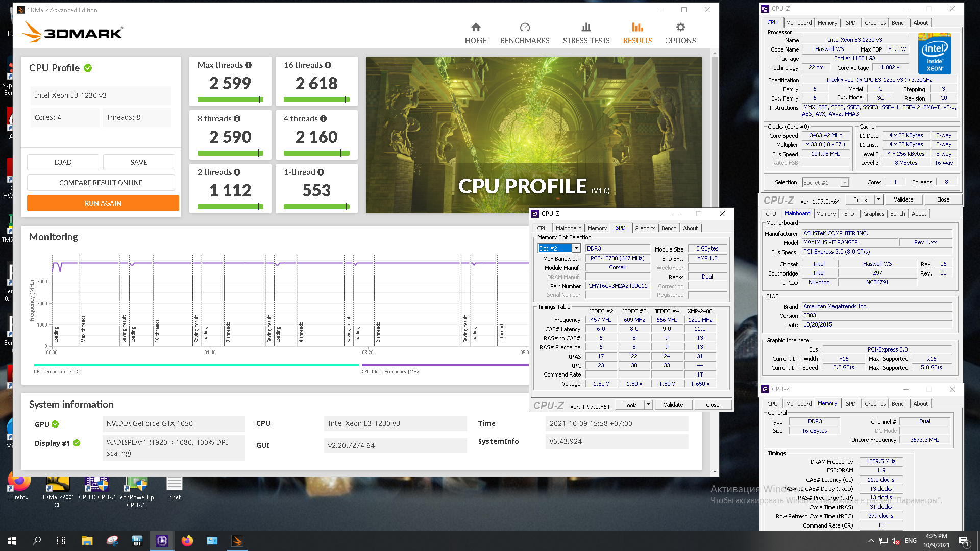Click the Max threads info icon
The image size is (980, 551).
(x=249, y=65)
